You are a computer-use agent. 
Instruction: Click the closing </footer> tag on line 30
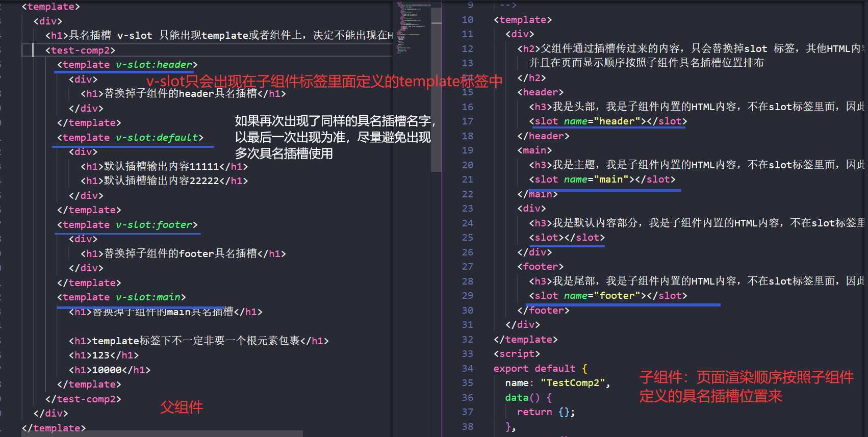pyautogui.click(x=543, y=311)
